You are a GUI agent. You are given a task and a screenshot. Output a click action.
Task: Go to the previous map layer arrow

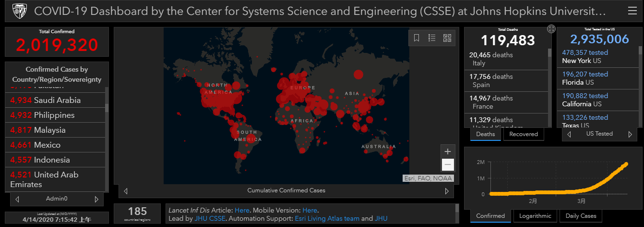pos(126,191)
